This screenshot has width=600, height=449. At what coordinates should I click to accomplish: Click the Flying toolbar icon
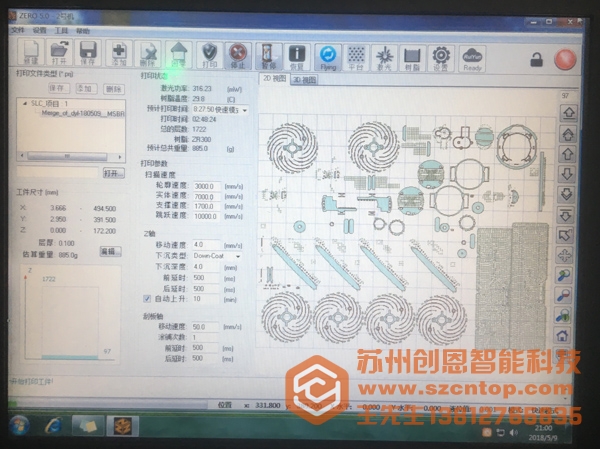(327, 55)
